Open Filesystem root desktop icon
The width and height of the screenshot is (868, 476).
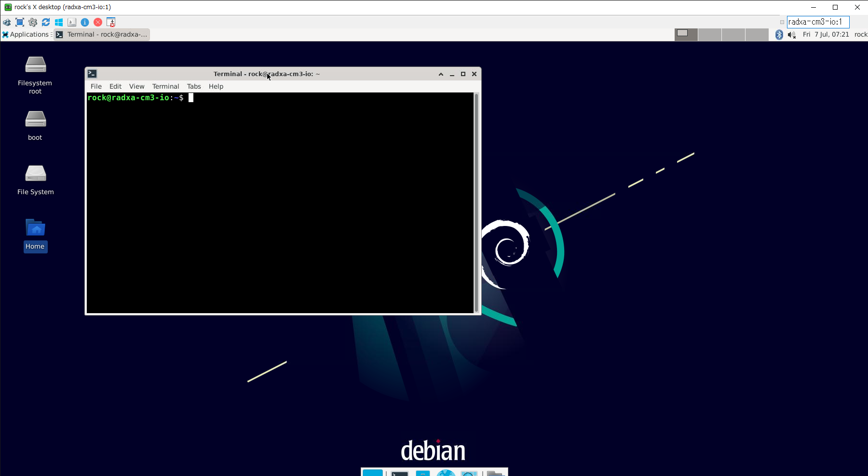[35, 75]
